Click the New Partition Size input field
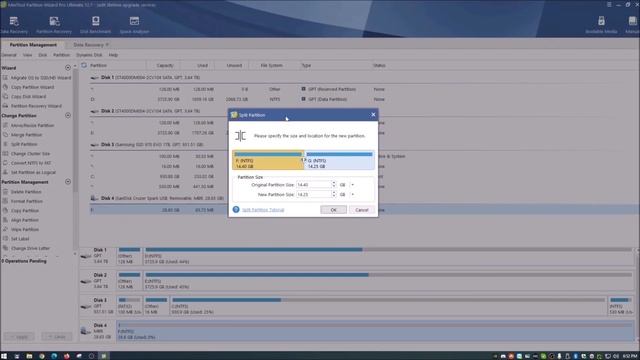 pyautogui.click(x=313, y=195)
